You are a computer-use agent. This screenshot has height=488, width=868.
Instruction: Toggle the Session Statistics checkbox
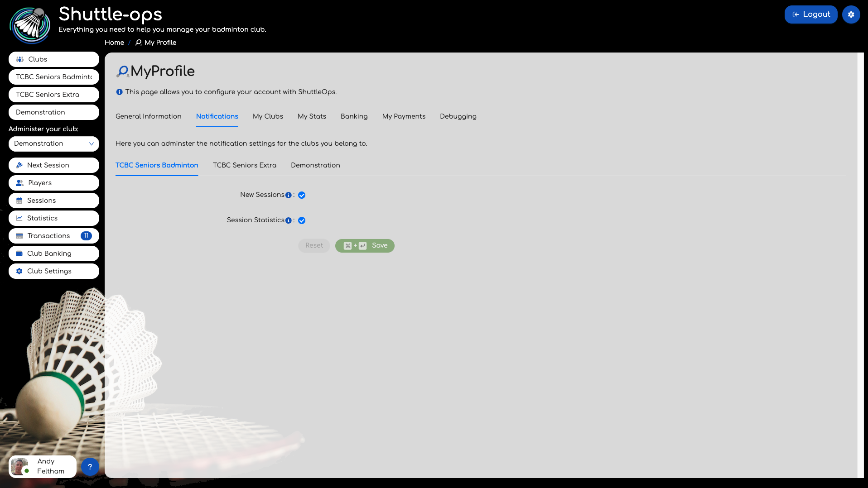click(x=302, y=220)
